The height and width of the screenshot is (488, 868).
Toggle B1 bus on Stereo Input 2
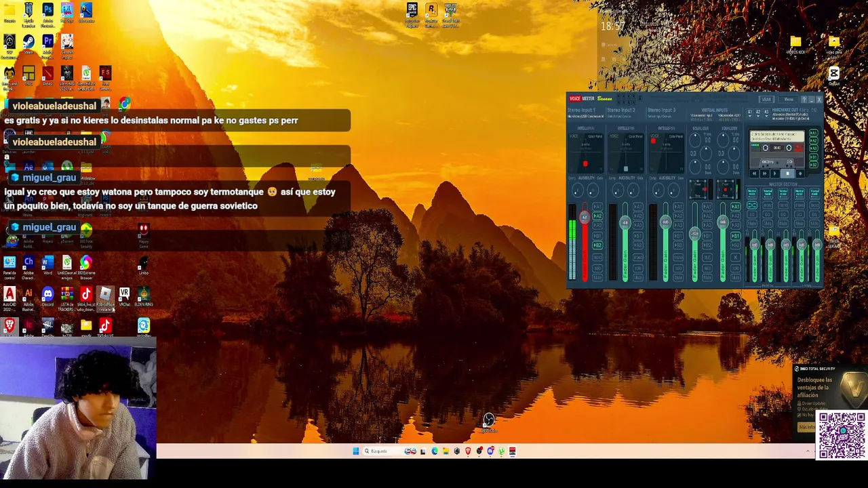pyautogui.click(x=638, y=236)
